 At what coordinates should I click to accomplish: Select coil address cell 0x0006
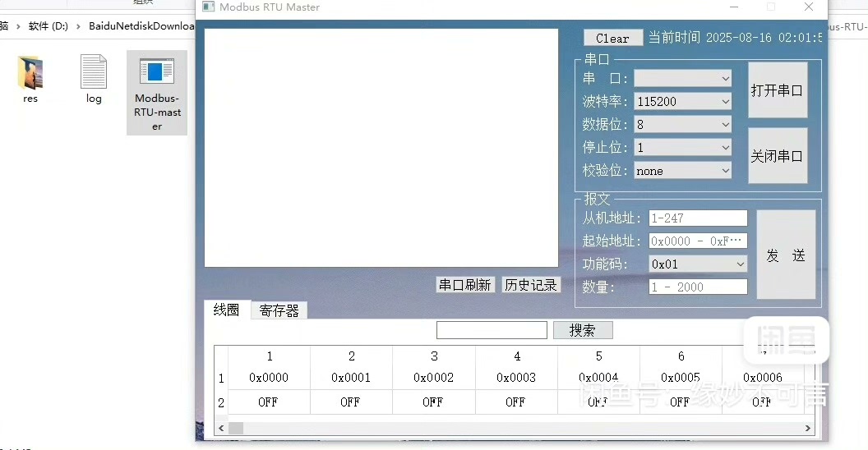tap(763, 378)
